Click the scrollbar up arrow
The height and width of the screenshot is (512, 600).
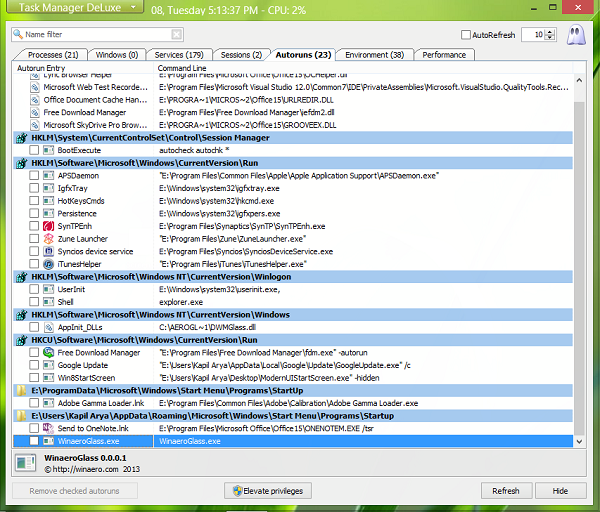click(x=579, y=80)
